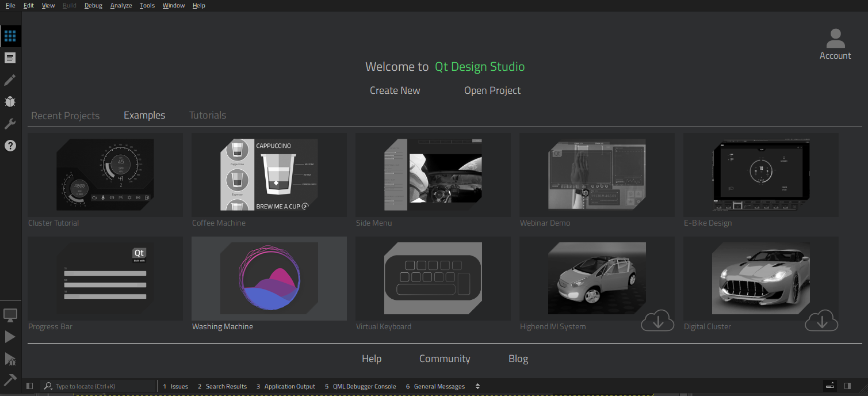This screenshot has height=396, width=868.
Task: Switch to Design mode via pencil icon
Action: coord(10,80)
